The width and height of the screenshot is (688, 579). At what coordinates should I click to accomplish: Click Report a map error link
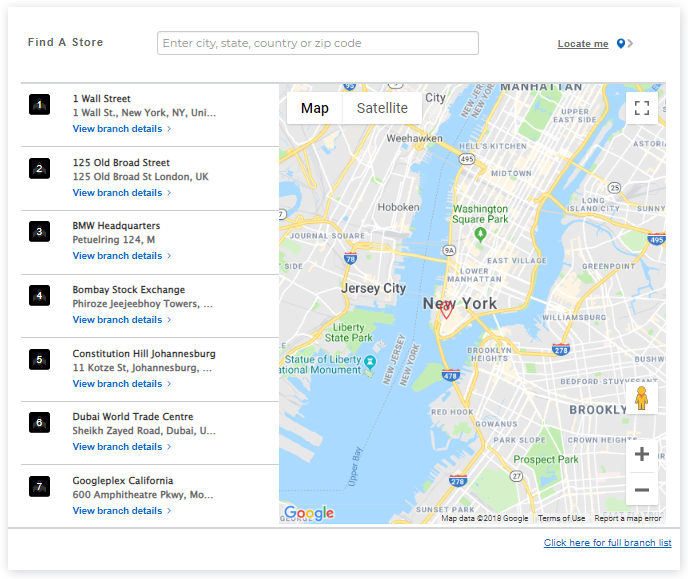click(x=627, y=518)
